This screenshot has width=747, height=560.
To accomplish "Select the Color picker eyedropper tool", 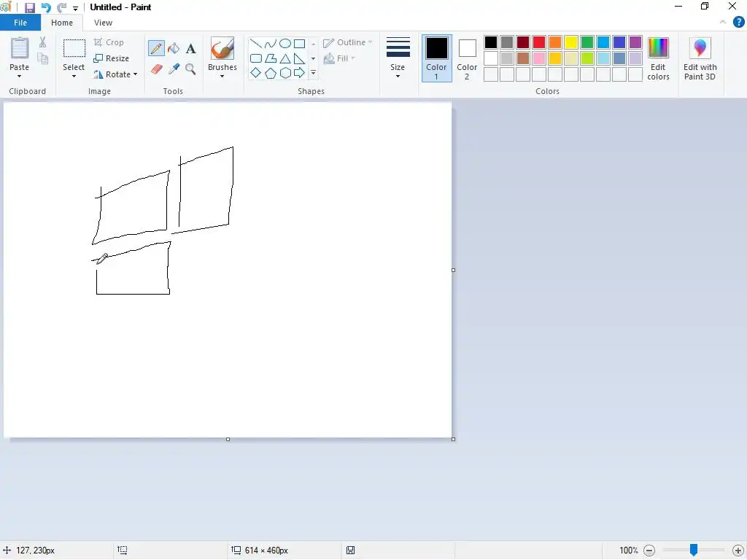I will [x=174, y=69].
